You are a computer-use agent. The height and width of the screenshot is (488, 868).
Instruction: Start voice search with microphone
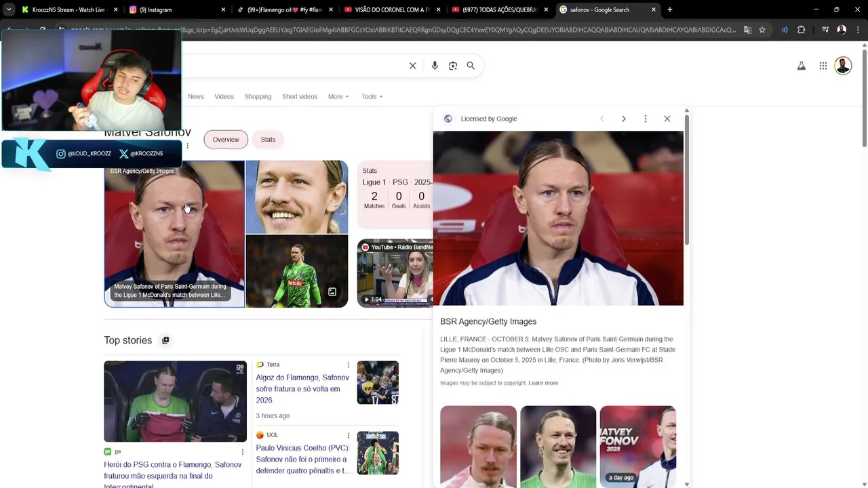click(435, 66)
